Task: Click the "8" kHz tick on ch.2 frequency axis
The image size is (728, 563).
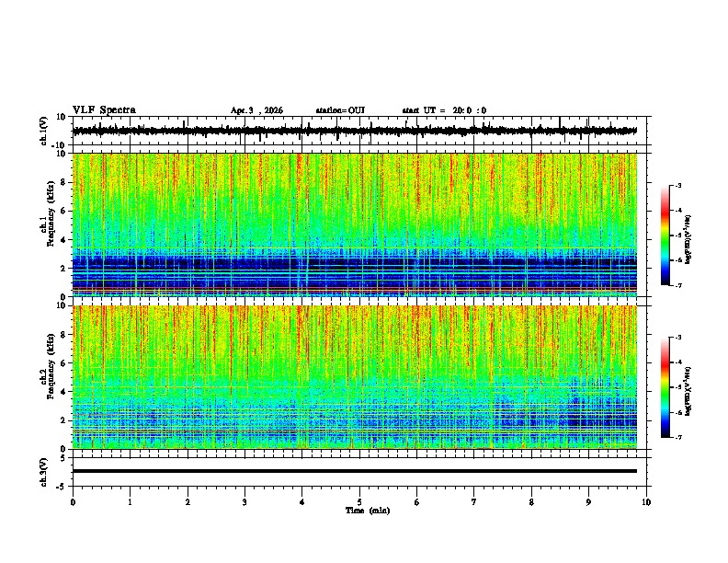Action: point(63,335)
